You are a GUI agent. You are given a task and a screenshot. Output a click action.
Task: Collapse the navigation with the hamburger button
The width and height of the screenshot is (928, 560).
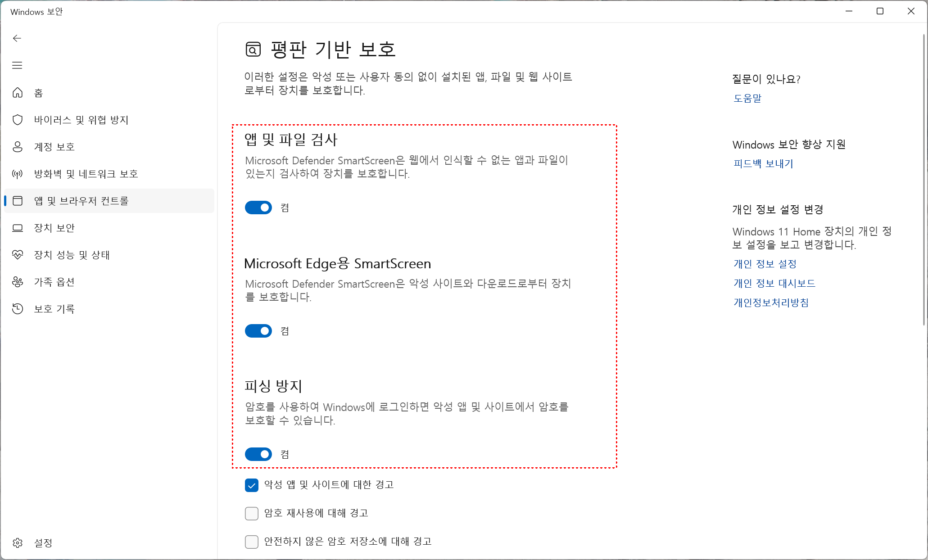pos(17,65)
